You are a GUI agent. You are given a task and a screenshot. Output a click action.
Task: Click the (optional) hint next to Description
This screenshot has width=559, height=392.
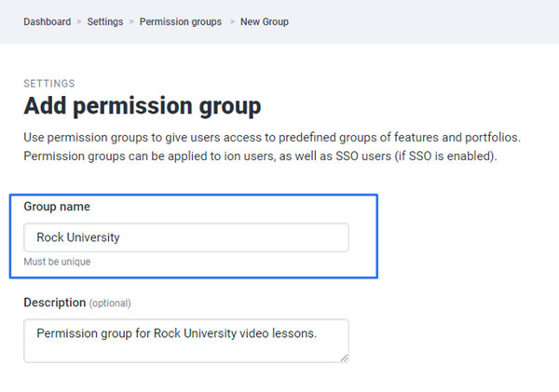[110, 304]
